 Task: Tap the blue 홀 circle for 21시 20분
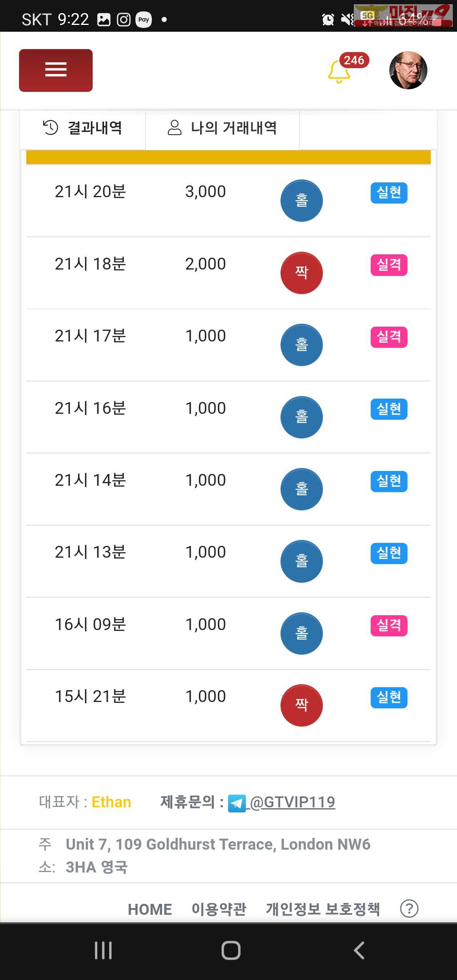301,201
